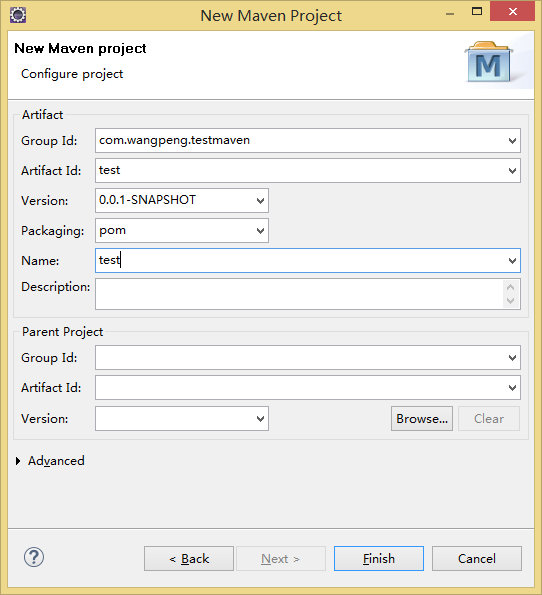The image size is (542, 595).
Task: Minimize the New Maven Project window
Action: tap(450, 14)
